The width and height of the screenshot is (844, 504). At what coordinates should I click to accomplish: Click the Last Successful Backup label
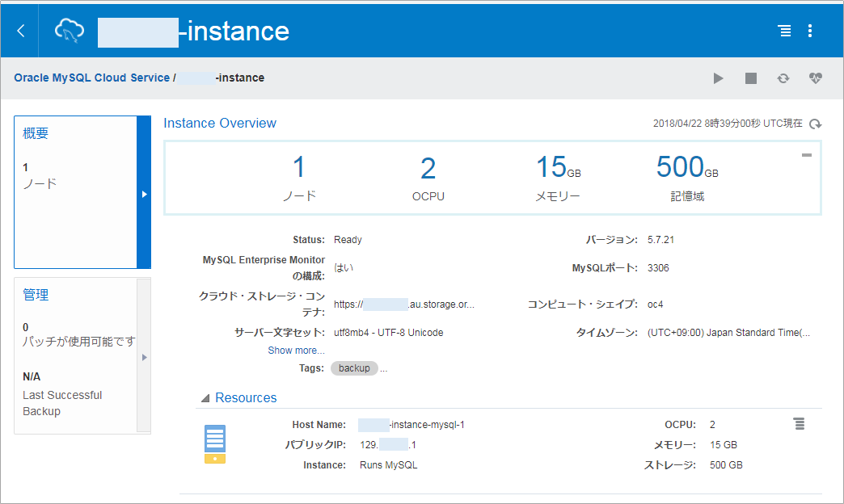pyautogui.click(x=62, y=403)
